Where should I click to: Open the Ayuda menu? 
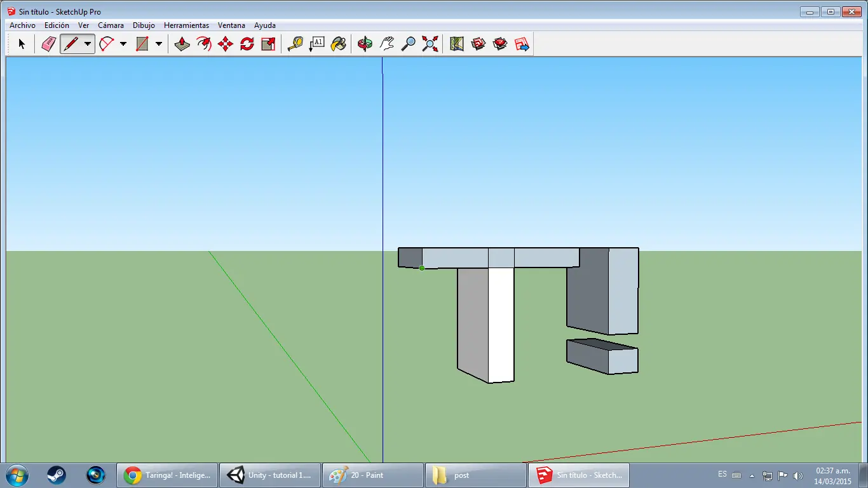[265, 25]
